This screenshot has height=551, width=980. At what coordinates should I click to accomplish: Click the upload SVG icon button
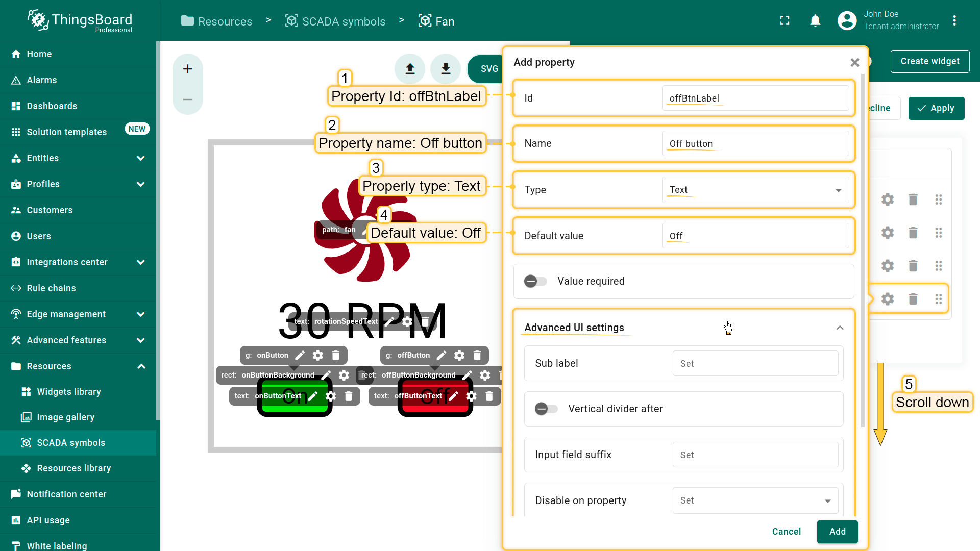(410, 68)
